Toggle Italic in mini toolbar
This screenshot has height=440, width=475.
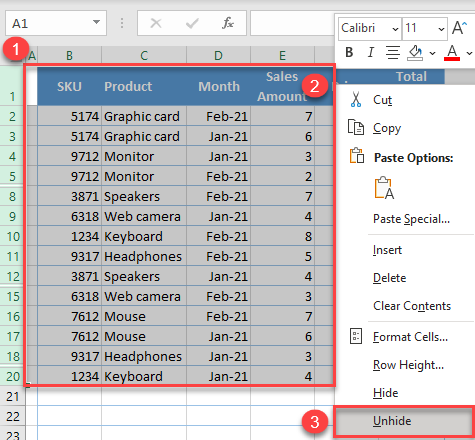pyautogui.click(x=371, y=52)
